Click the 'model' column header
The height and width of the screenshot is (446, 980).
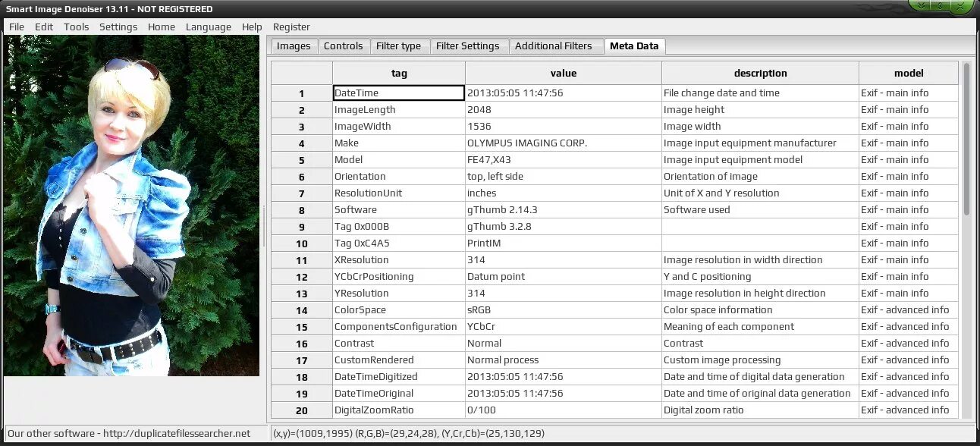(909, 74)
